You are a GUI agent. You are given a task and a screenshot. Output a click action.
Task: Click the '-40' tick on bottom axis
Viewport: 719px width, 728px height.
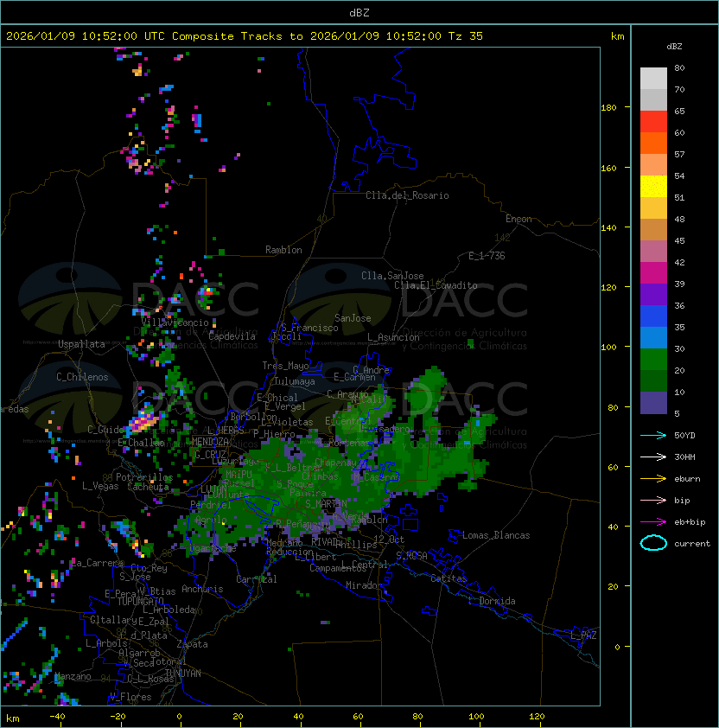click(x=57, y=717)
